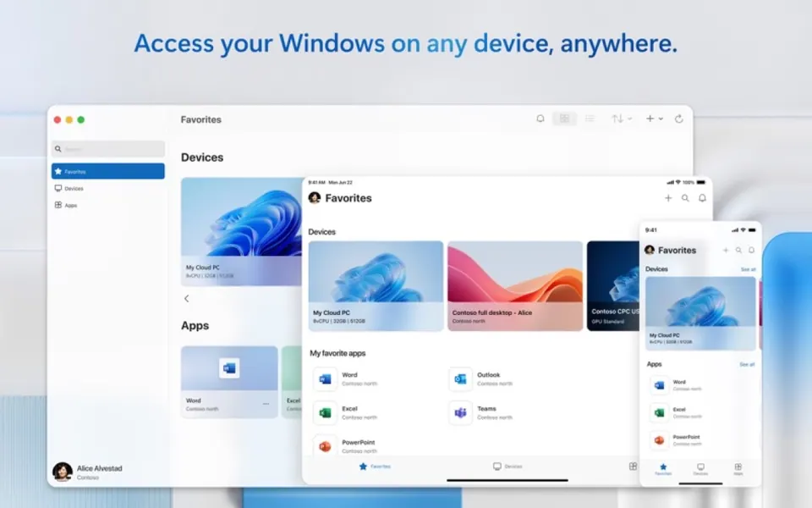Image resolution: width=812 pixels, height=508 pixels.
Task: Launch Word from tablet favorite apps
Action: pos(345,379)
